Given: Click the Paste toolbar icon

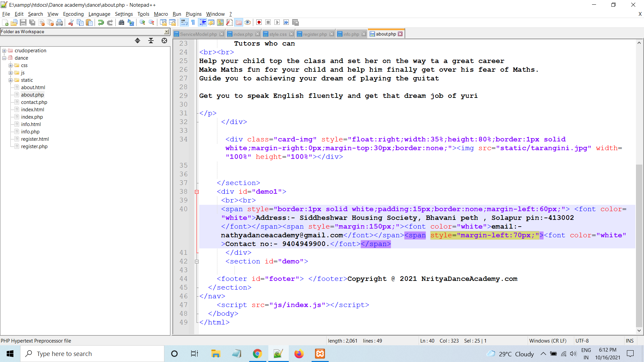Looking at the screenshot, I should 89,22.
